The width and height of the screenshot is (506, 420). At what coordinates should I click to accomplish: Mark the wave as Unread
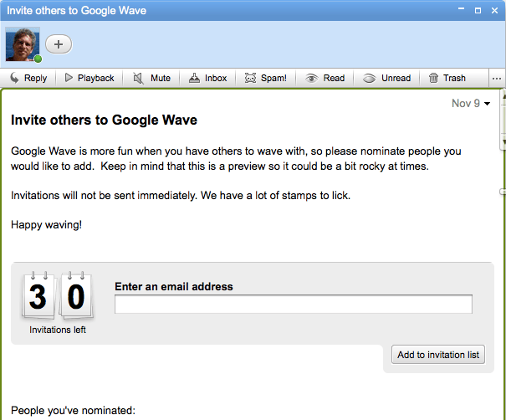(387, 78)
